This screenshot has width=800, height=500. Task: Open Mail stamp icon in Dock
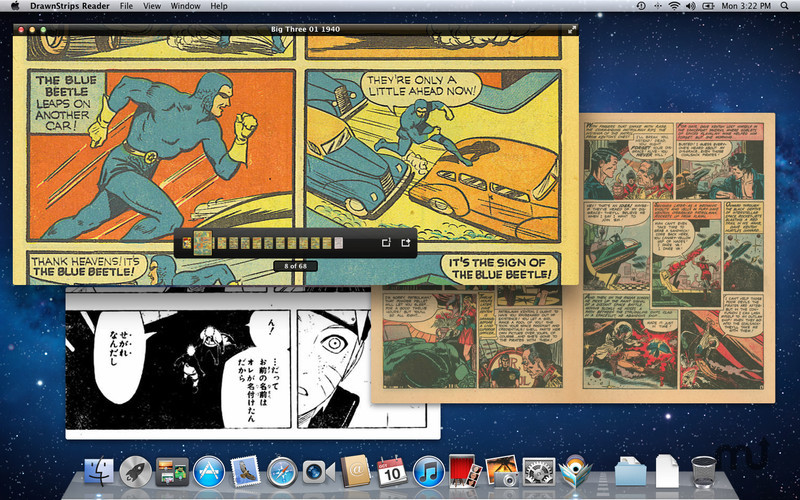(245, 470)
